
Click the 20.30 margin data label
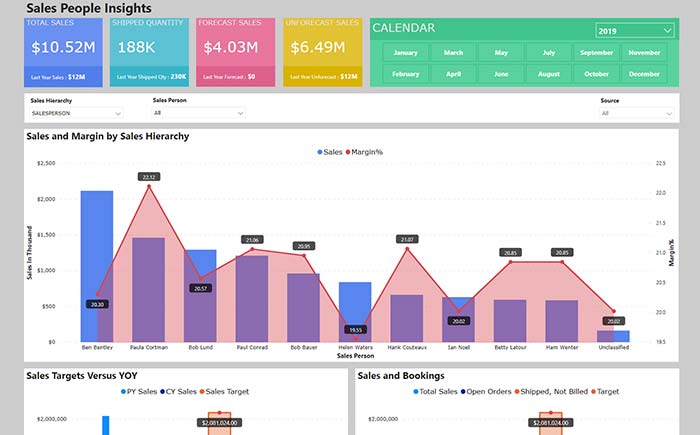97,304
